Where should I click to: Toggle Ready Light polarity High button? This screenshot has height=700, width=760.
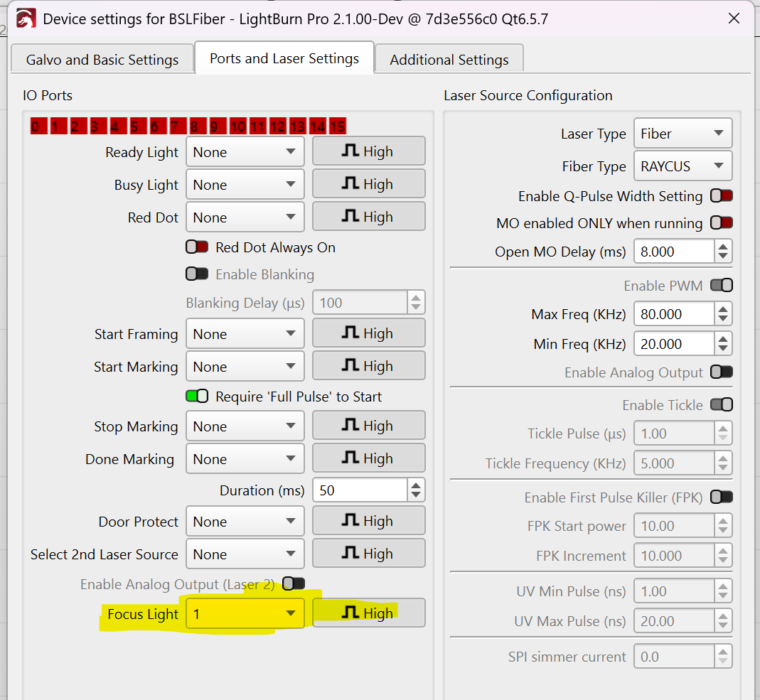click(368, 151)
